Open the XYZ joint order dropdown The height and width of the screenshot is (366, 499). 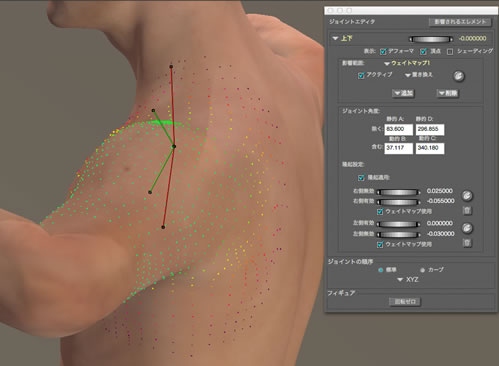point(408,280)
